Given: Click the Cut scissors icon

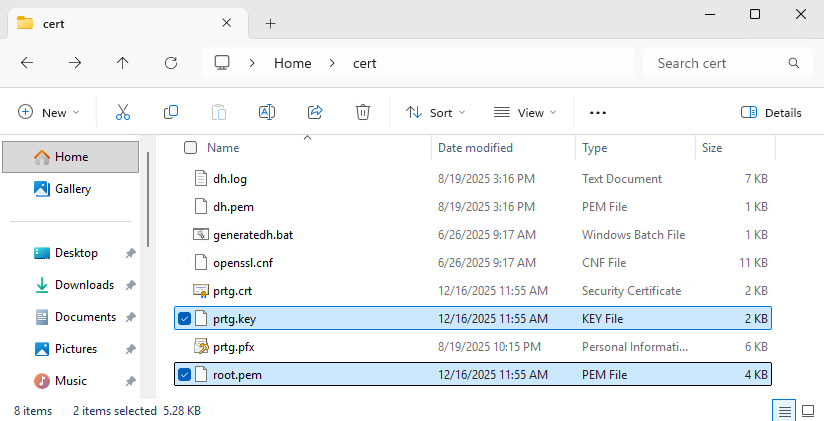Looking at the screenshot, I should (x=123, y=113).
